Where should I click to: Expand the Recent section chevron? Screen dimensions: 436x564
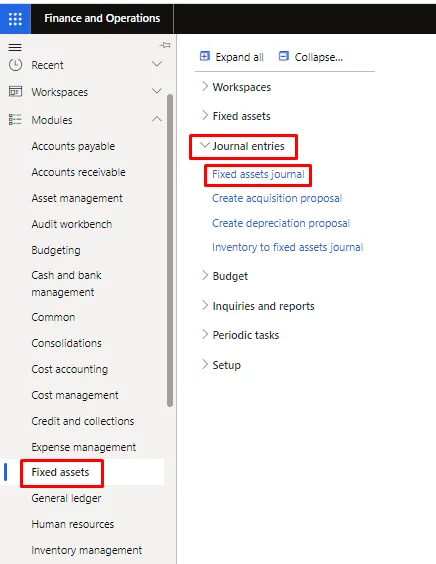coord(157,64)
